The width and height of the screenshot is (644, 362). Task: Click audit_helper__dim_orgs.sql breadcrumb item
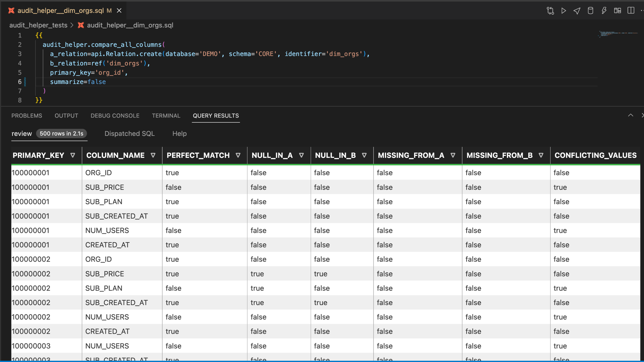[x=130, y=25]
